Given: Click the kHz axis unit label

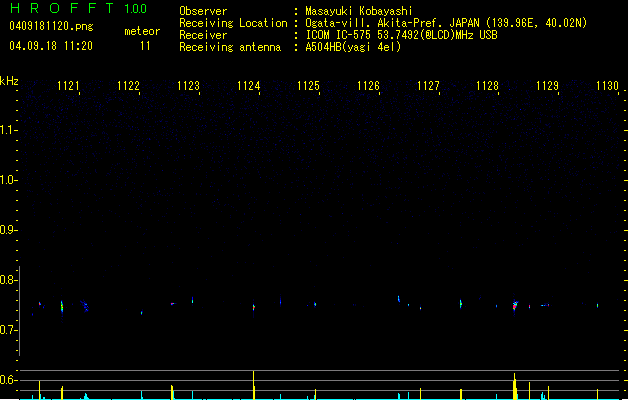Looking at the screenshot, I should coord(9,81).
